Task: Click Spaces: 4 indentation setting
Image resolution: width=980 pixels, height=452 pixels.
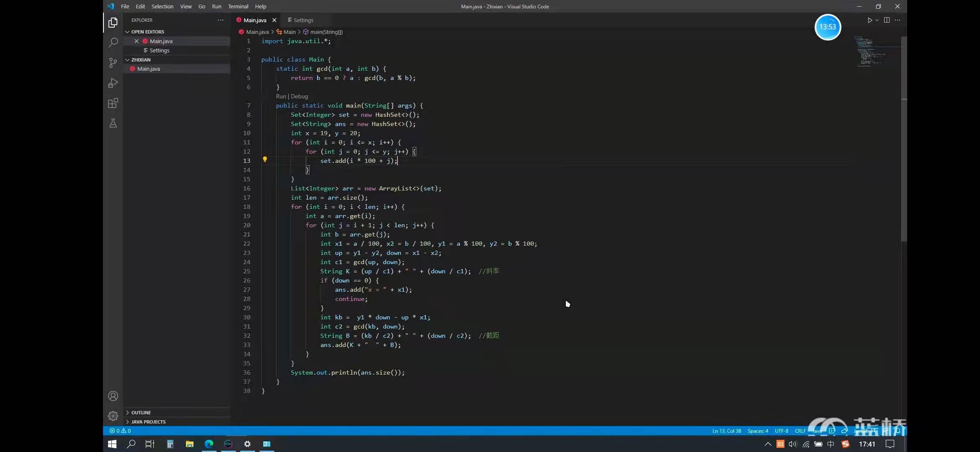Action: tap(758, 431)
